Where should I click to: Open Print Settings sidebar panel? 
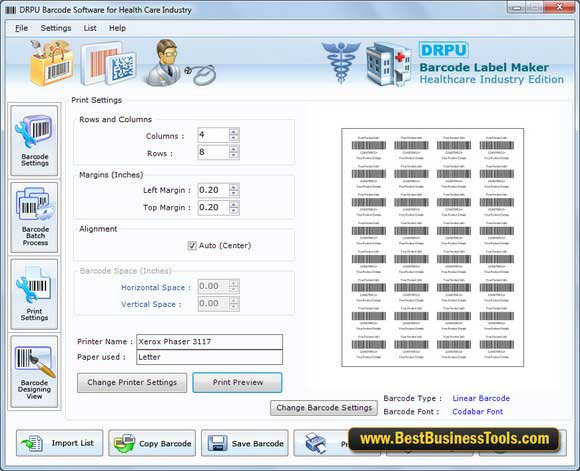34,294
